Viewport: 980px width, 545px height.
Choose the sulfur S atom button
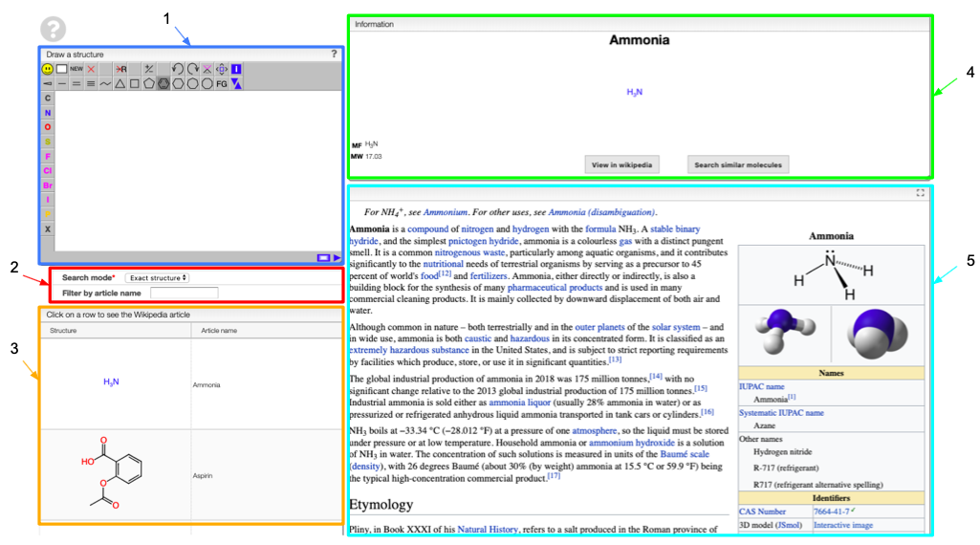48,142
